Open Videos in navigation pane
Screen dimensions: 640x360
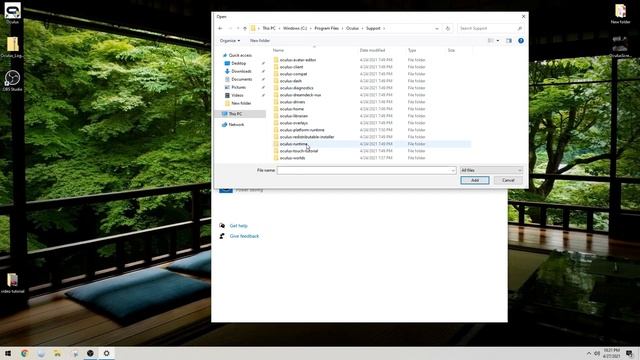coord(237,95)
